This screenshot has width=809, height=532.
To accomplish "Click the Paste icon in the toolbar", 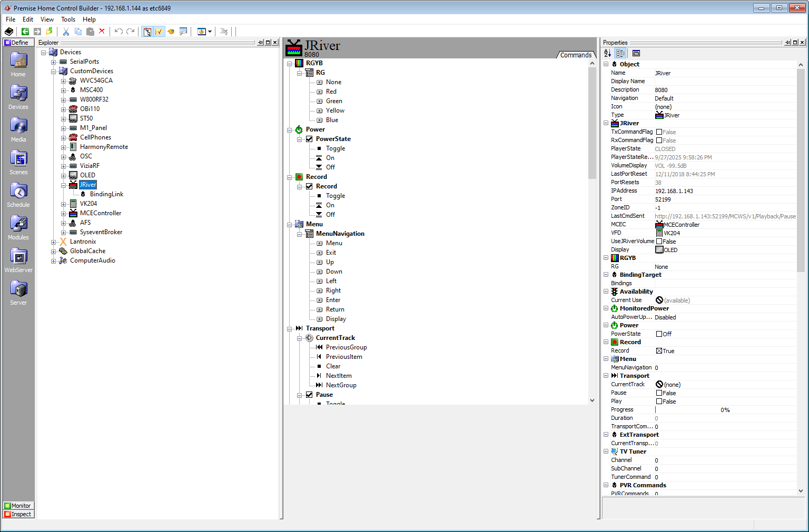I will pyautogui.click(x=90, y=32).
